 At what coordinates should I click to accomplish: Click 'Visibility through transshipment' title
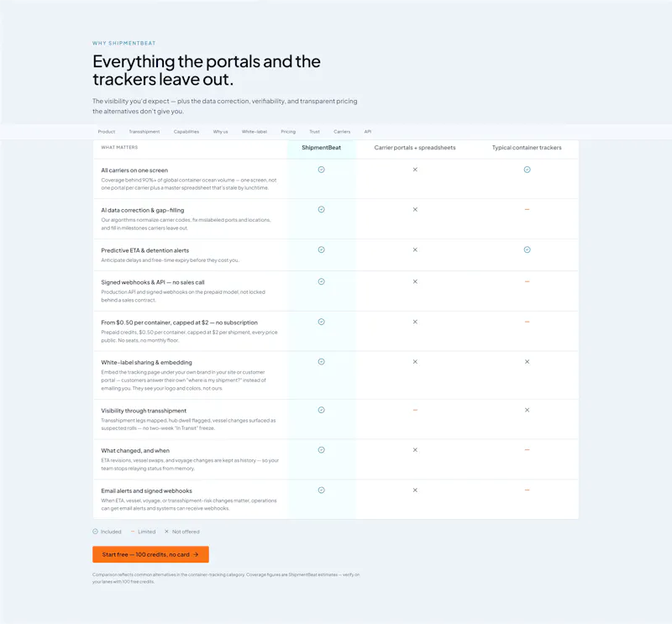coord(144,411)
